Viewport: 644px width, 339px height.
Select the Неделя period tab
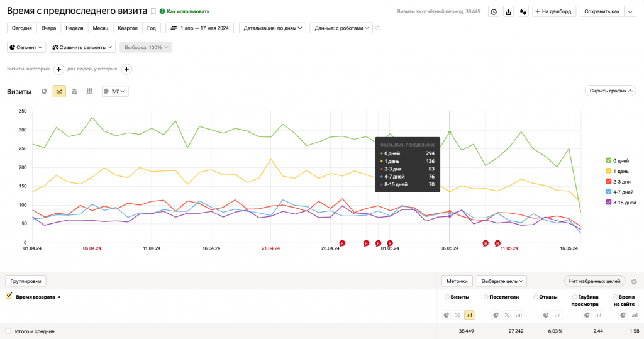coord(74,28)
